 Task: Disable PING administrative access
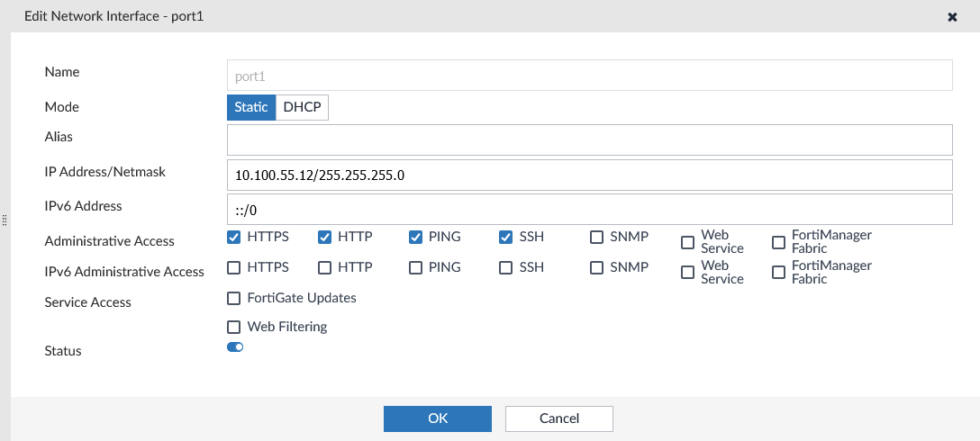[x=416, y=238]
